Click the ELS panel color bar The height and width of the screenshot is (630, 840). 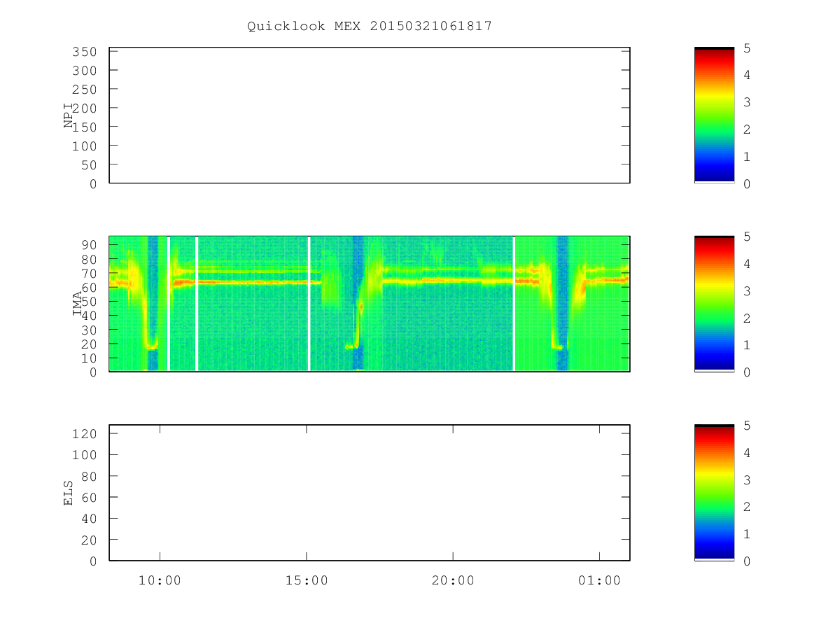[714, 493]
